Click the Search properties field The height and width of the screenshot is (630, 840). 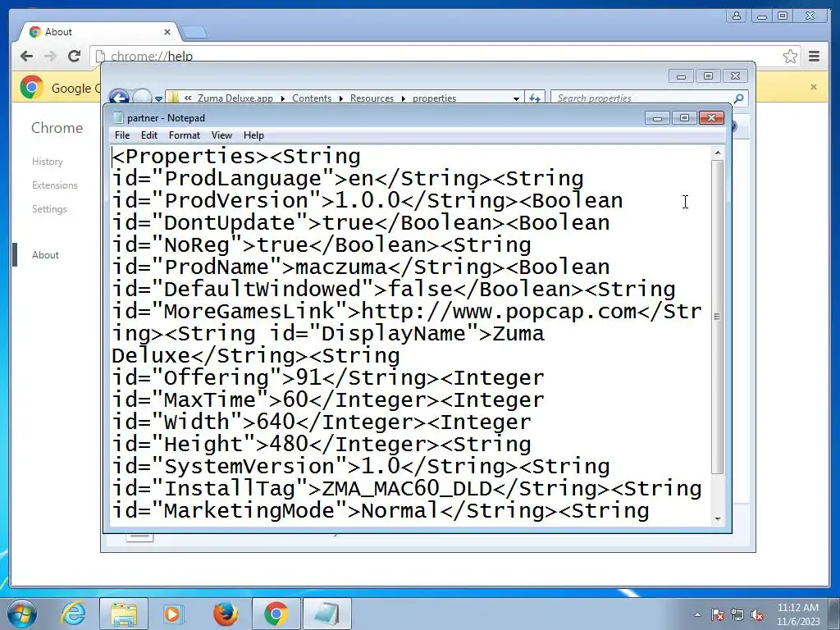(643, 98)
